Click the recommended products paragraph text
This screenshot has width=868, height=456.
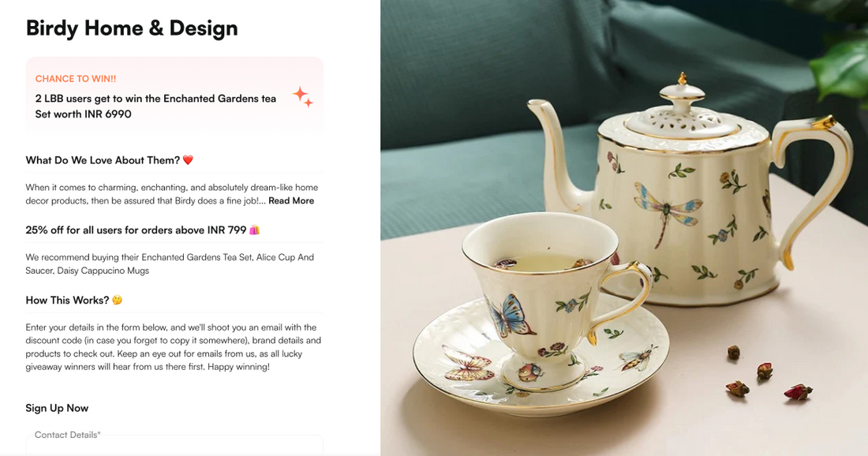point(170,264)
